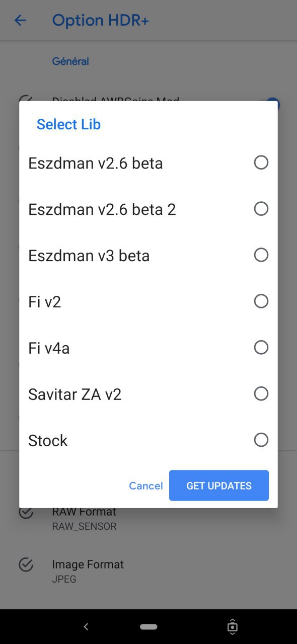Choose the Fi v4a radio button

(261, 348)
